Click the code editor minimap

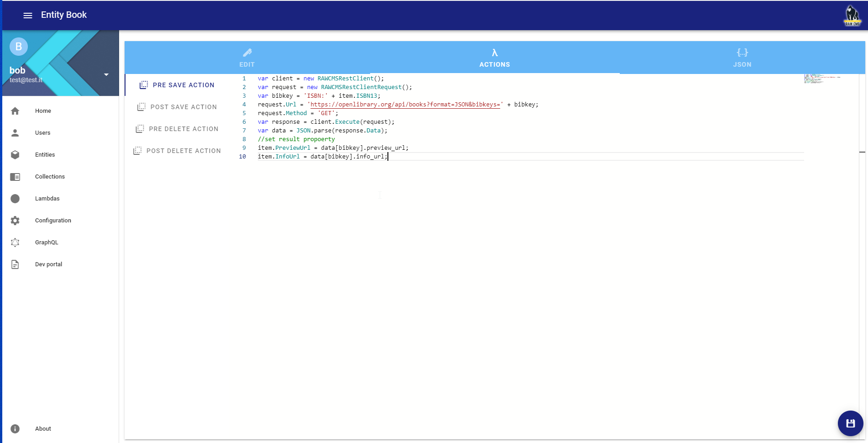(x=822, y=79)
